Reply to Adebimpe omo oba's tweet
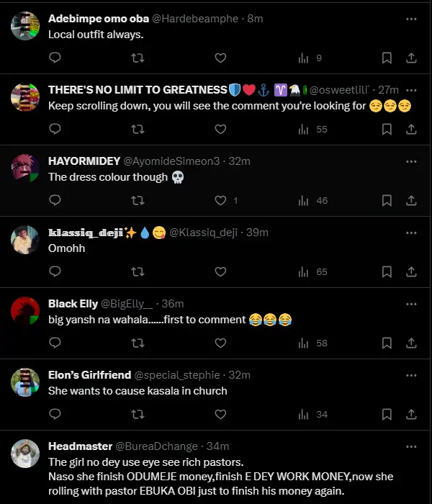Viewport: 432px width, 504px height. 55,58
